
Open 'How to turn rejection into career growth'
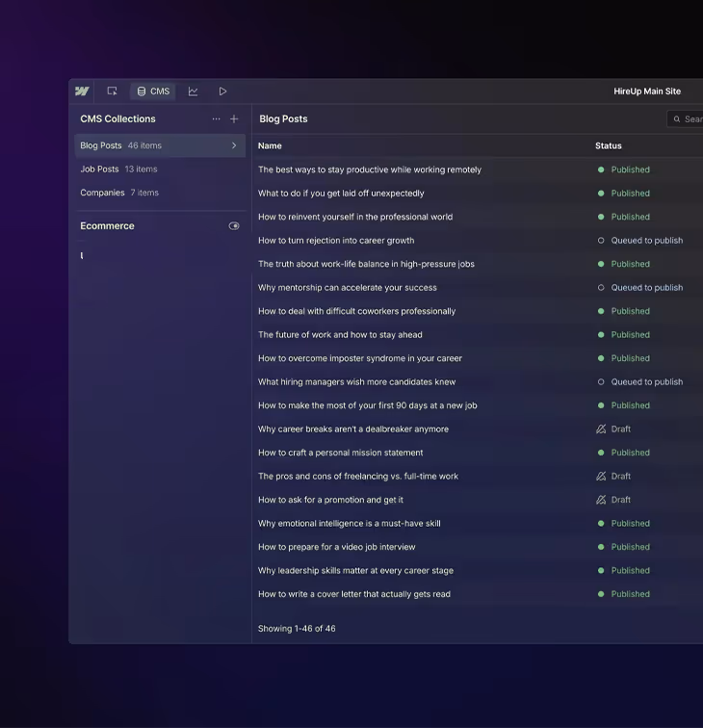(336, 241)
